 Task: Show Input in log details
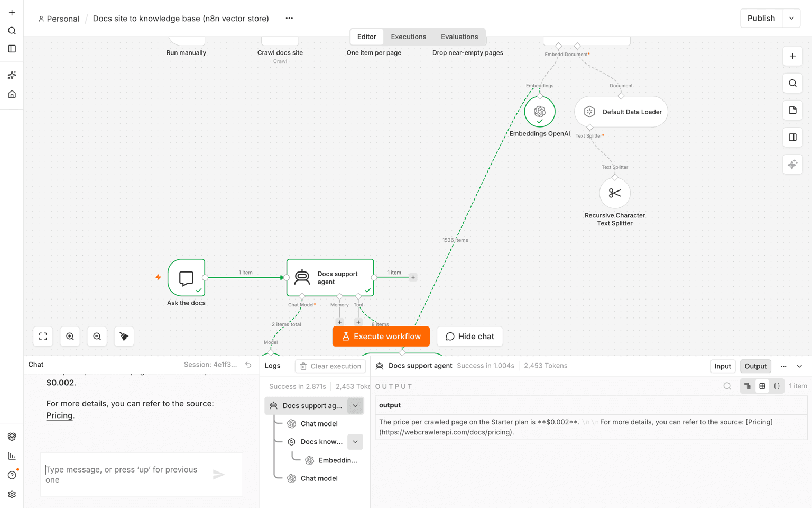723,366
